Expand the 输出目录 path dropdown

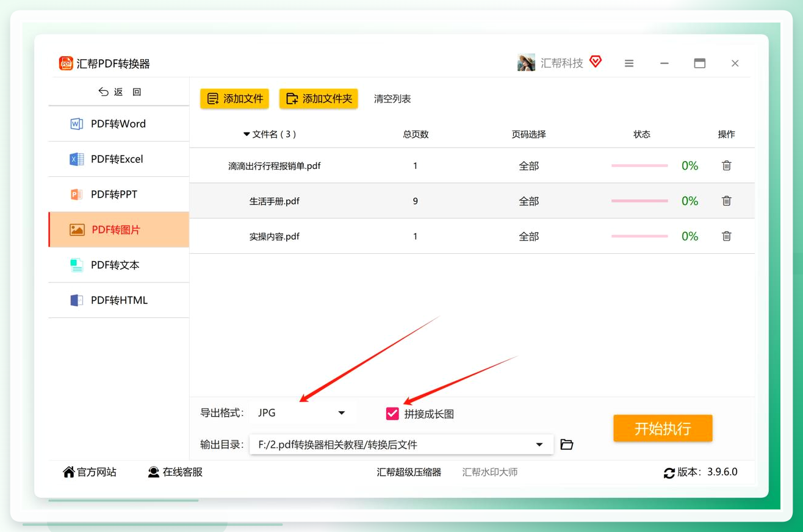tap(401, 445)
